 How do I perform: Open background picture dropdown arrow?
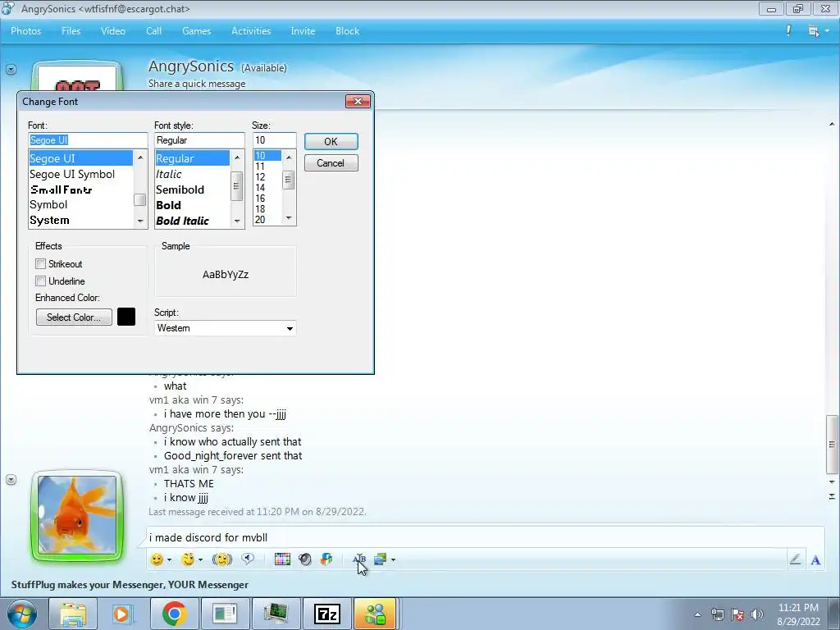393,559
